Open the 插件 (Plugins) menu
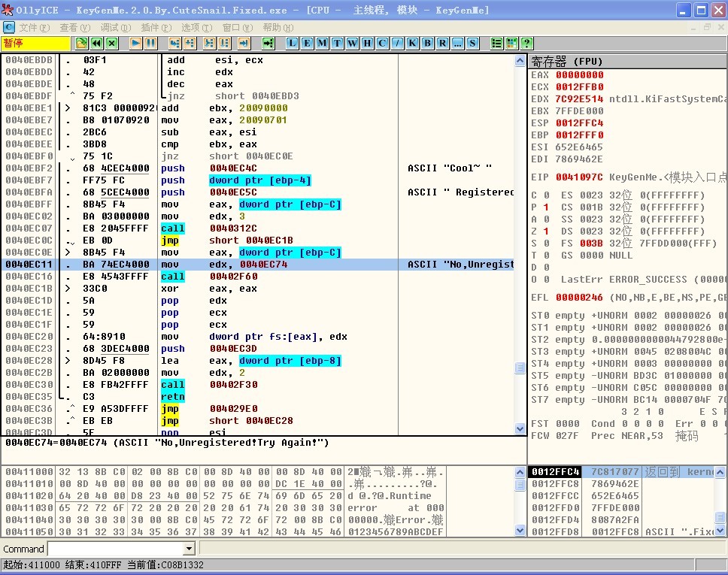Screen dimensions: 728x575 (156, 27)
